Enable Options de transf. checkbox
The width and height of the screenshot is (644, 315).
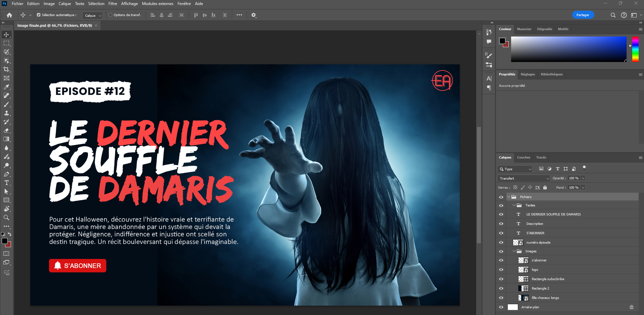click(x=110, y=15)
